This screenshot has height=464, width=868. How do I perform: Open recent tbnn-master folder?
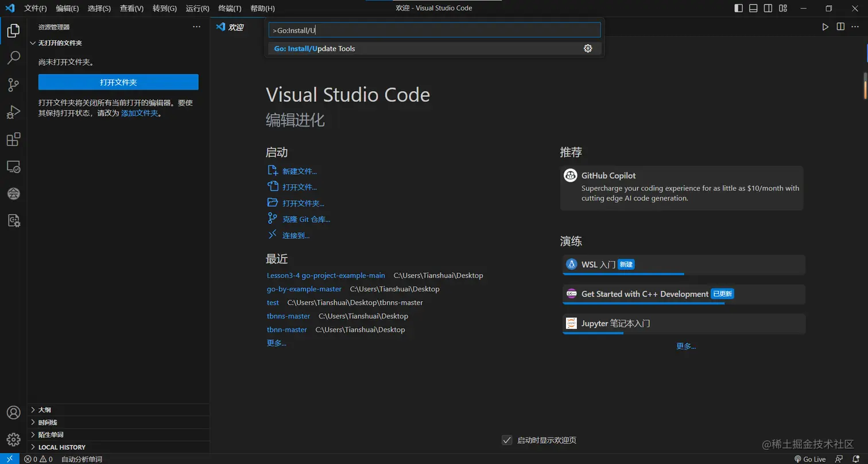point(287,330)
